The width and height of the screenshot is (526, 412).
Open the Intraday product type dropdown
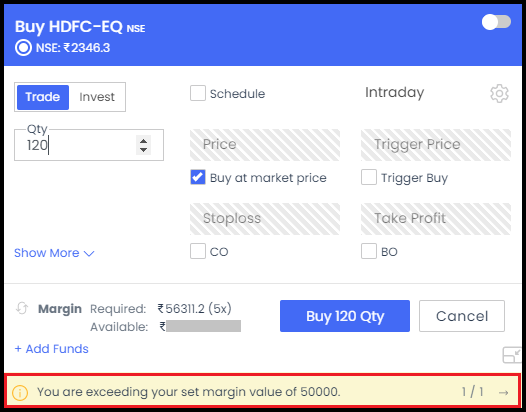(394, 92)
